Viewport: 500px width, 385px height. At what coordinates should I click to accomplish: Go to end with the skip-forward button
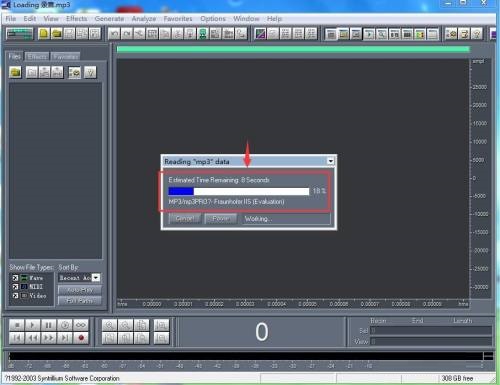(x=65, y=338)
